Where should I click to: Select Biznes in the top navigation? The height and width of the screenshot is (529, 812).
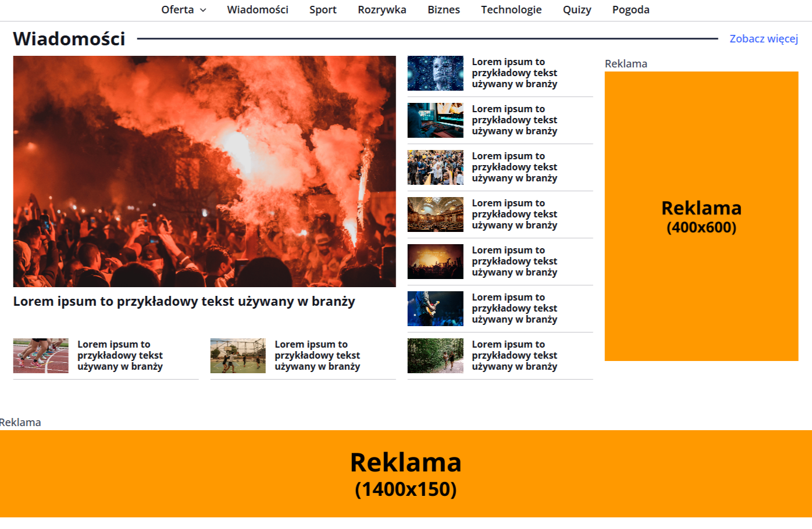(443, 10)
